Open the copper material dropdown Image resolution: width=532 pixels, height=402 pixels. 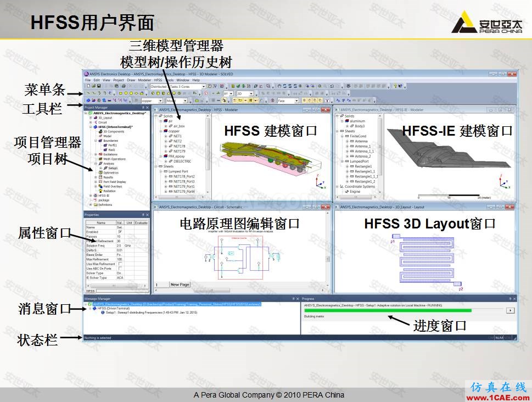click(160, 101)
